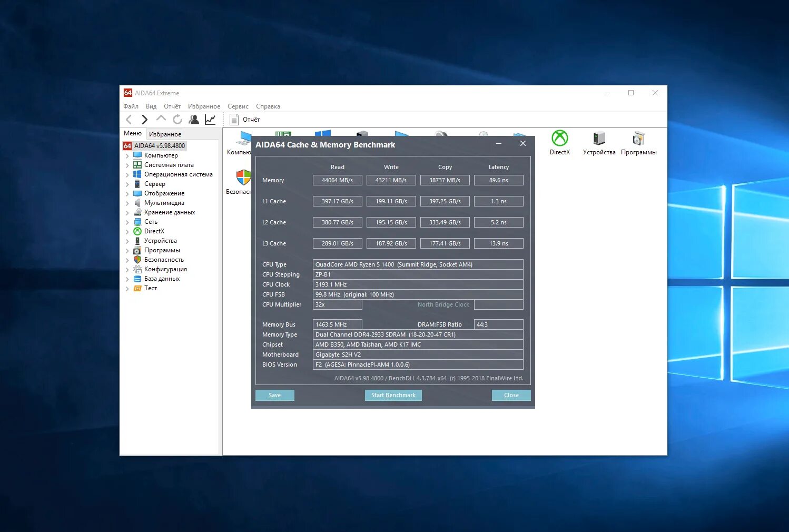
Task: Minimize the Cache & Memory Benchmark dialog
Action: (498, 144)
